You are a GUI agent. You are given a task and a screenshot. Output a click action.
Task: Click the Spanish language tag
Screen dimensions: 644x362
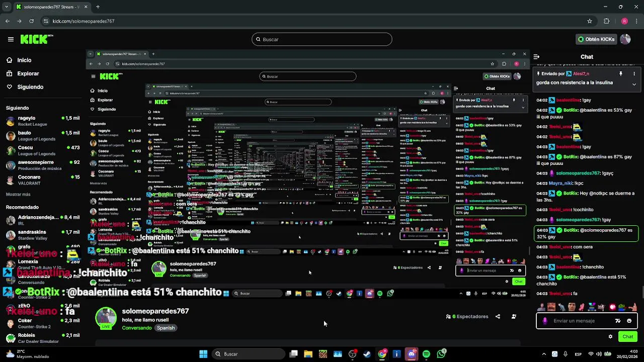click(x=166, y=328)
